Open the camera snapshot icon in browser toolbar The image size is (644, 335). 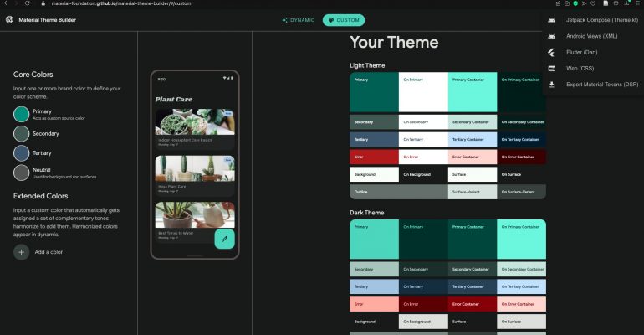pyautogui.click(x=567, y=3)
